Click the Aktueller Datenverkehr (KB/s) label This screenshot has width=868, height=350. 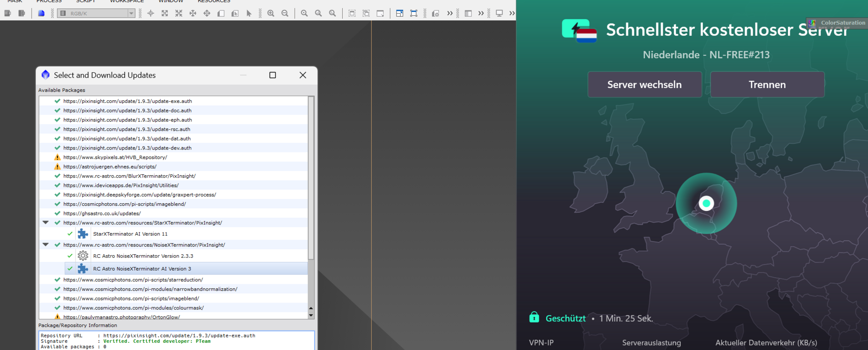pyautogui.click(x=766, y=343)
